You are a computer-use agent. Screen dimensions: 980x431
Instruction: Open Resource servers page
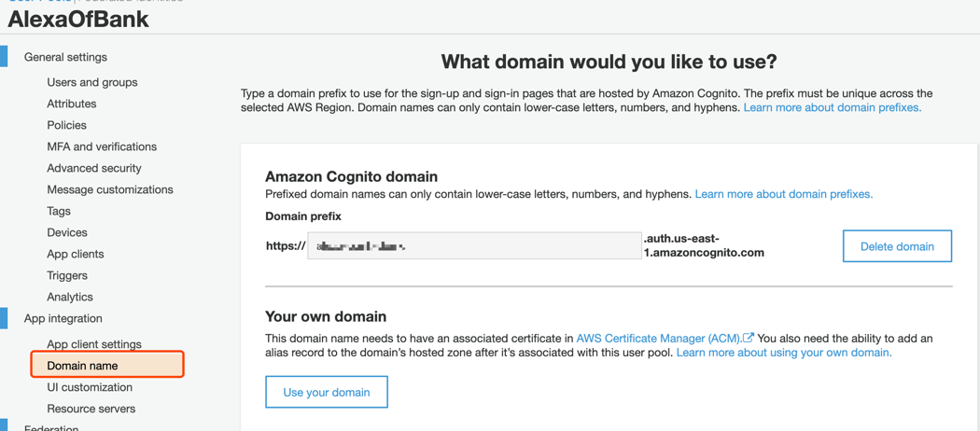pyautogui.click(x=91, y=409)
